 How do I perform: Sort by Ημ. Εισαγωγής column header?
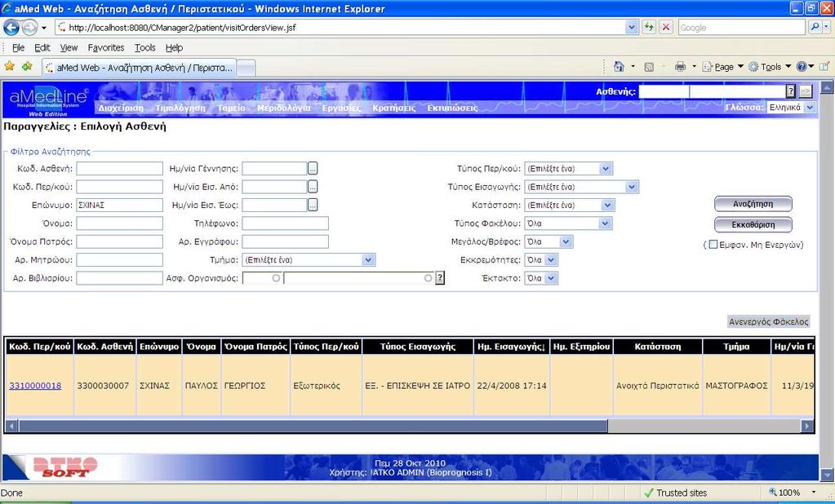(511, 347)
